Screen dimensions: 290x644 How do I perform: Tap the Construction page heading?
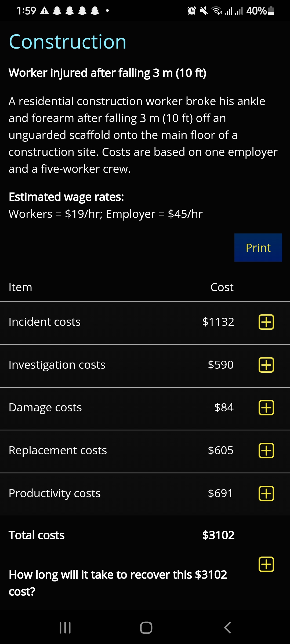click(67, 42)
